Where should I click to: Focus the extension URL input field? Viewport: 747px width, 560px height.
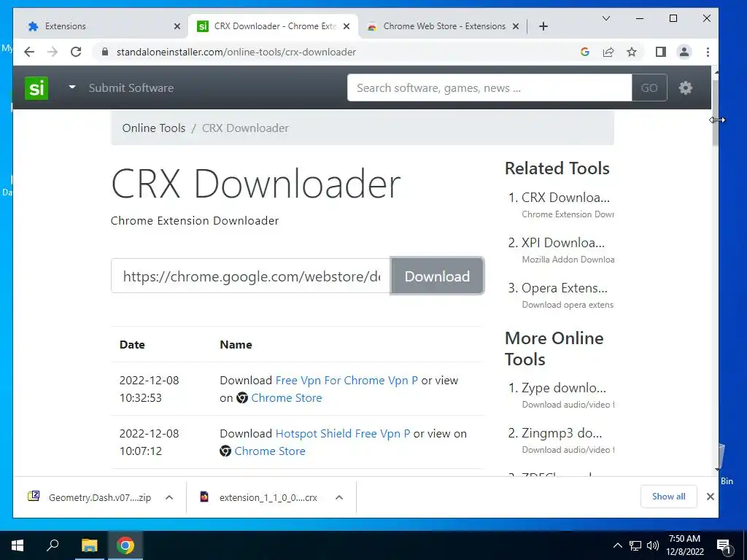(x=251, y=276)
